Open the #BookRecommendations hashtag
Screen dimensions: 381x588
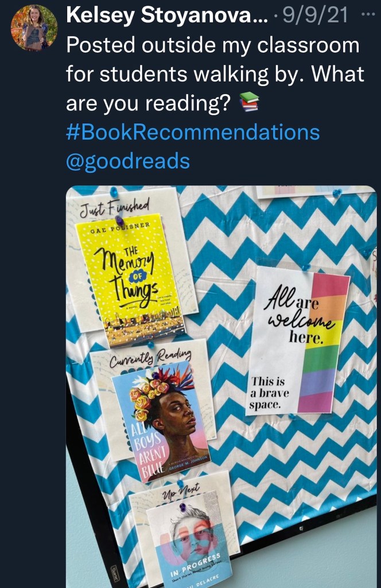tap(193, 132)
